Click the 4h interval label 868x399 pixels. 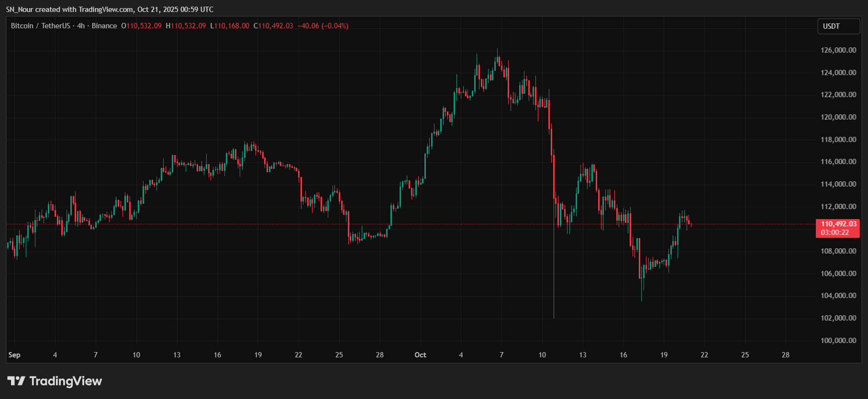81,26
